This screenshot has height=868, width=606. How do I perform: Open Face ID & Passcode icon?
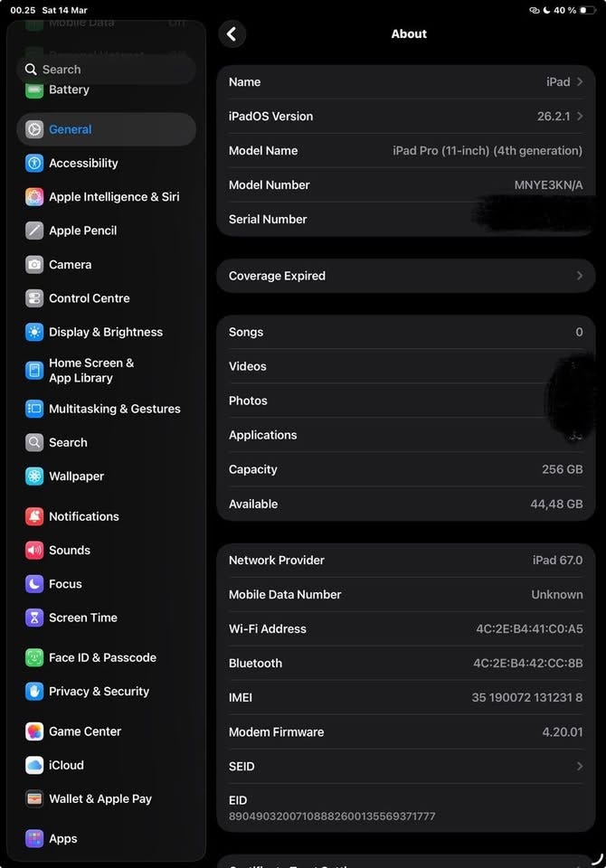click(x=34, y=657)
